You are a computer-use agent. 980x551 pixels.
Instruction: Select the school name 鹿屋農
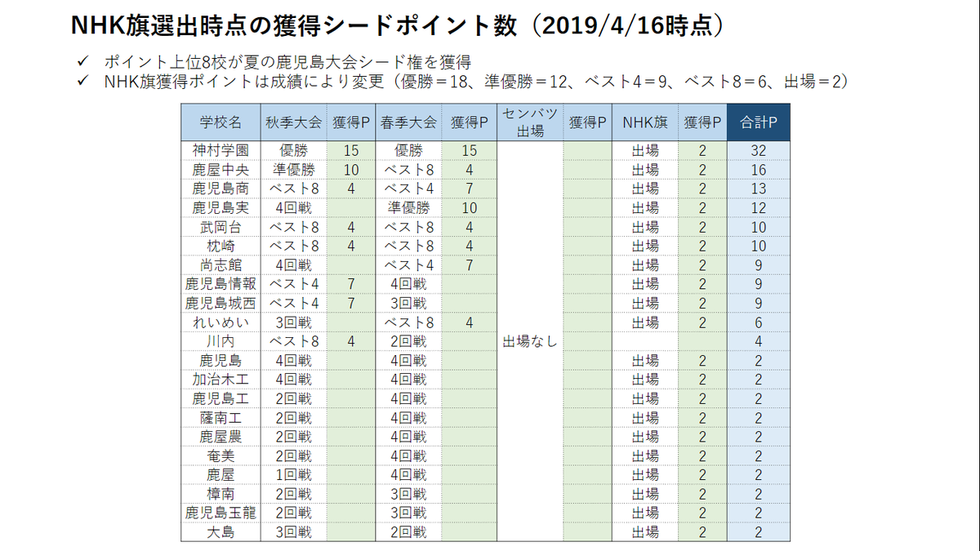(x=220, y=437)
